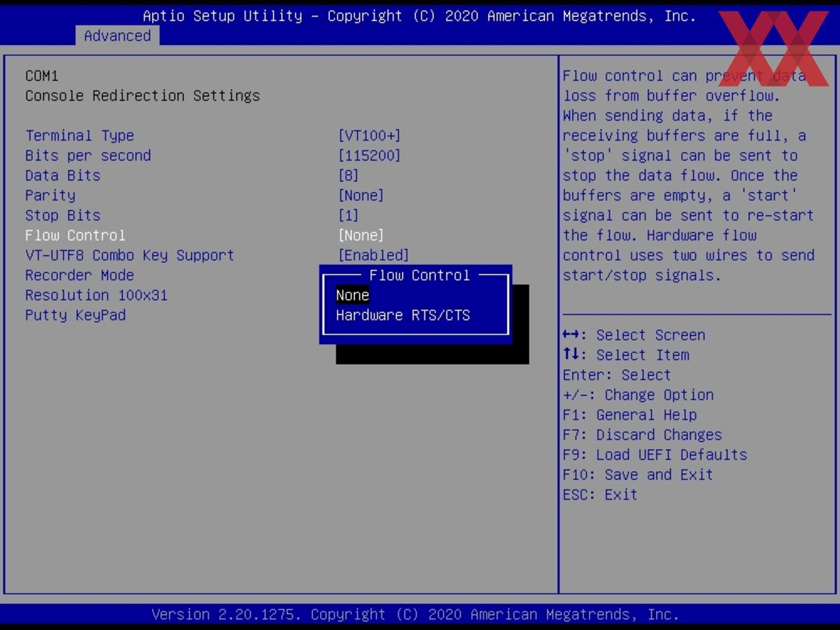Viewport: 840px width, 630px height.
Task: Select the Recorder Mode setting
Action: [80, 275]
